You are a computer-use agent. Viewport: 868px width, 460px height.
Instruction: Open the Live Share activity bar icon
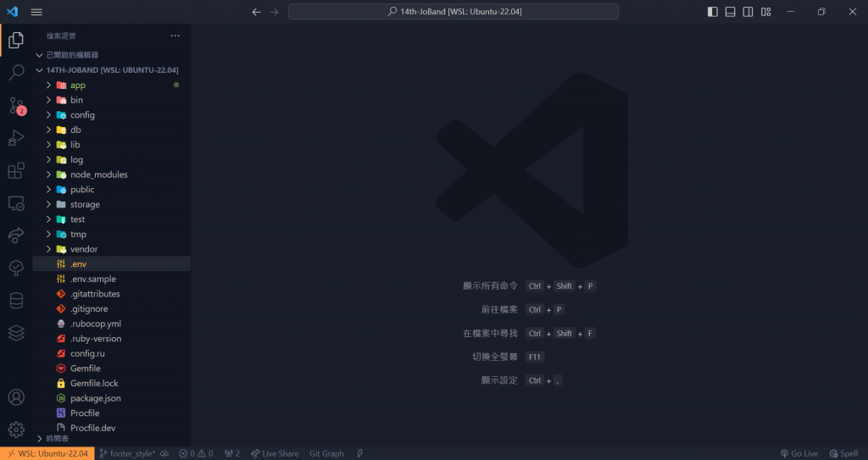pos(16,236)
